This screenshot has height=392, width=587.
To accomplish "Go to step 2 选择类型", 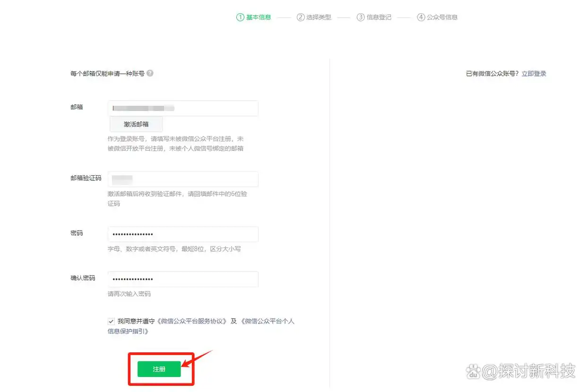I will (x=314, y=17).
